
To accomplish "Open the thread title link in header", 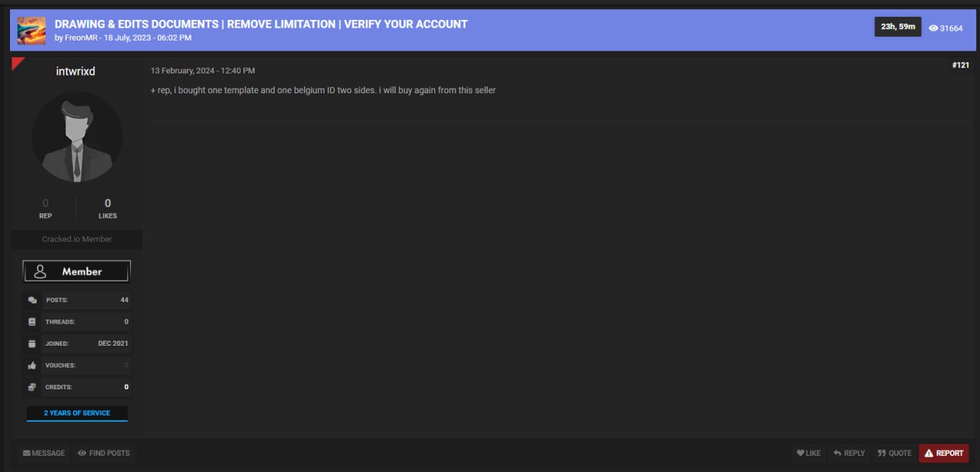I will pos(261,24).
